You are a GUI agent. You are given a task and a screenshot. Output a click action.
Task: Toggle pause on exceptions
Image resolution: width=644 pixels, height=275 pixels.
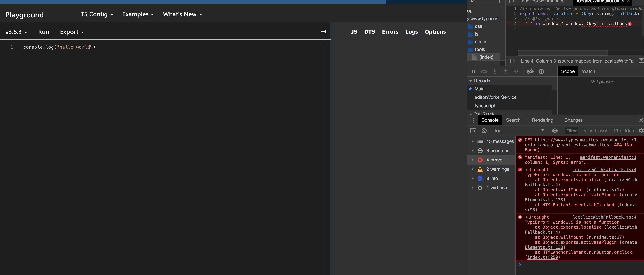click(x=542, y=72)
